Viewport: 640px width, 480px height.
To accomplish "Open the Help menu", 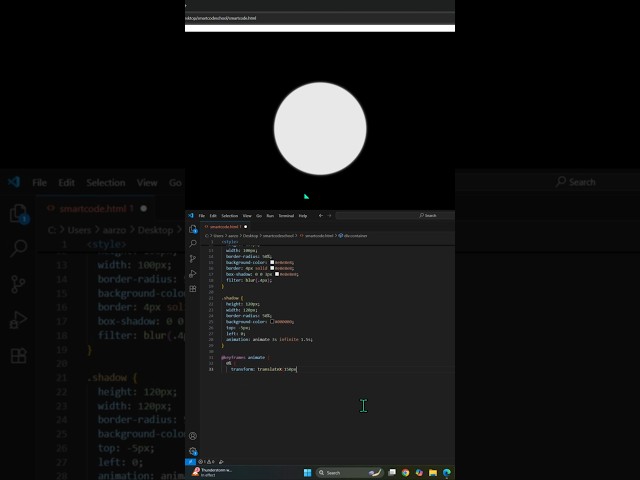I will 302,216.
